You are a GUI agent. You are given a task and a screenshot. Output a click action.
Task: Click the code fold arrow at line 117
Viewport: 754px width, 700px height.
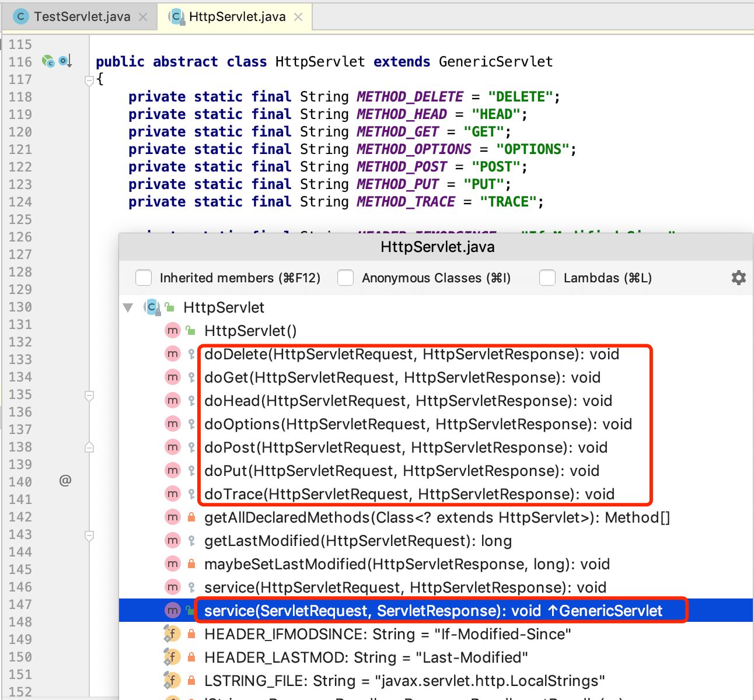tap(89, 80)
